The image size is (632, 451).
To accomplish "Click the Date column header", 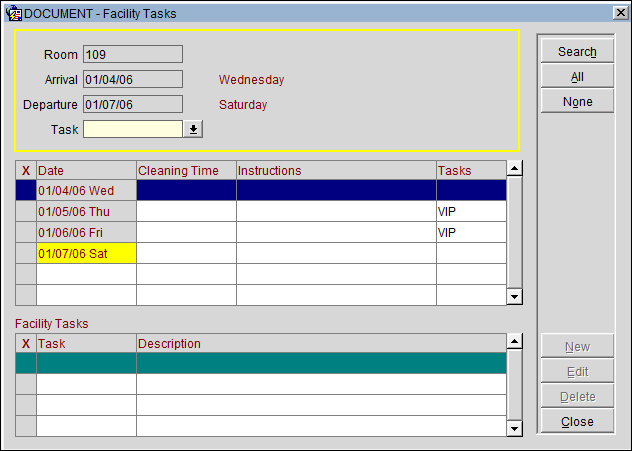I will [x=86, y=170].
